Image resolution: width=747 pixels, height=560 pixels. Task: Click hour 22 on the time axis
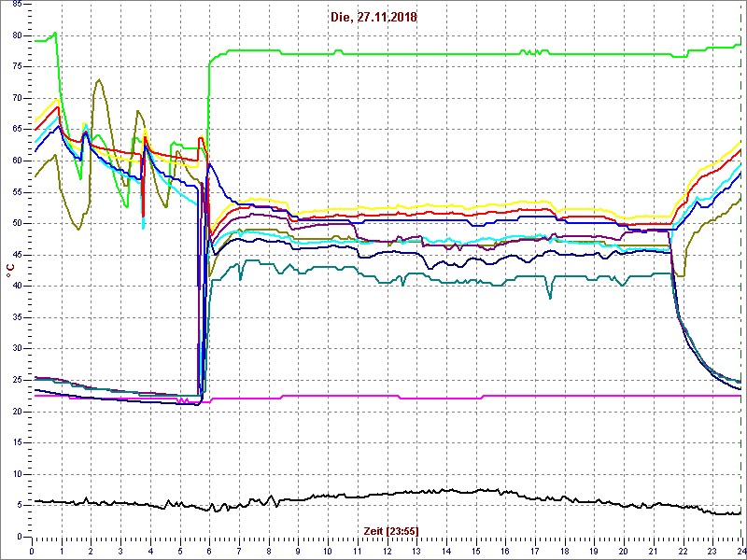(x=682, y=549)
